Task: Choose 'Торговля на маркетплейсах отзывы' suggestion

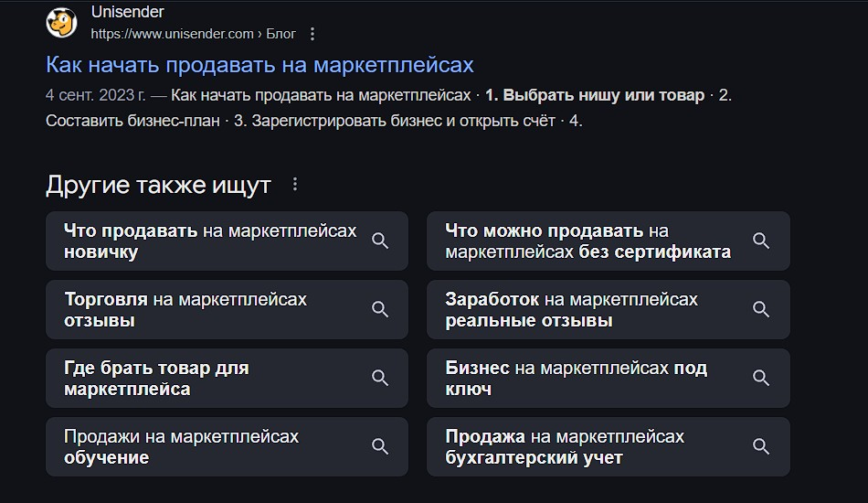Action: pos(227,310)
